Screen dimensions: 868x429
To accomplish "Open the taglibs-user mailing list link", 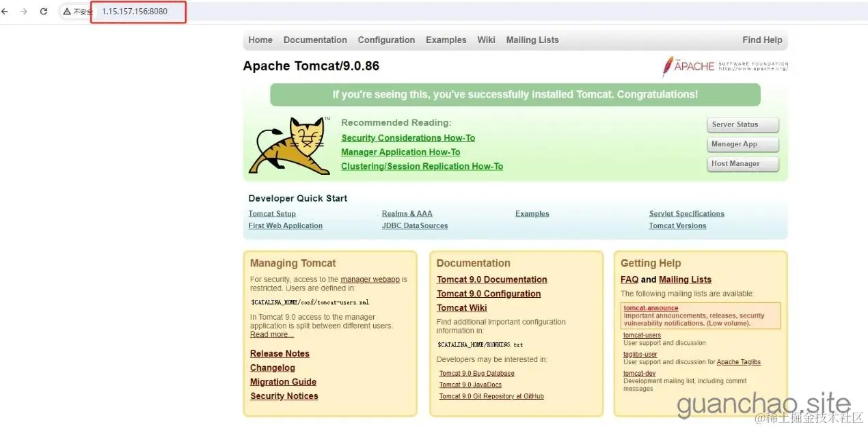I will pos(640,355).
